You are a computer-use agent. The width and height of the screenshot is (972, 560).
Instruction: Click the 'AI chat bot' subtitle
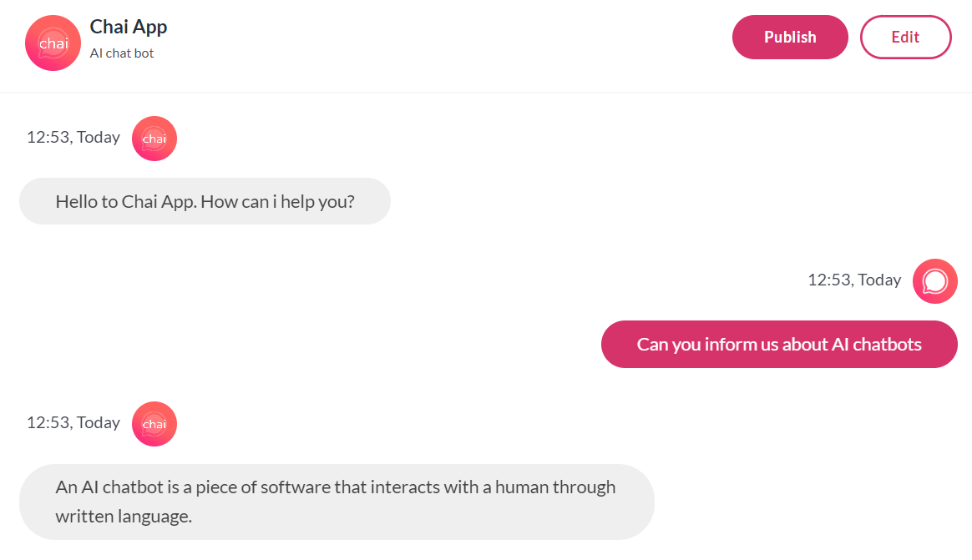pyautogui.click(x=122, y=53)
